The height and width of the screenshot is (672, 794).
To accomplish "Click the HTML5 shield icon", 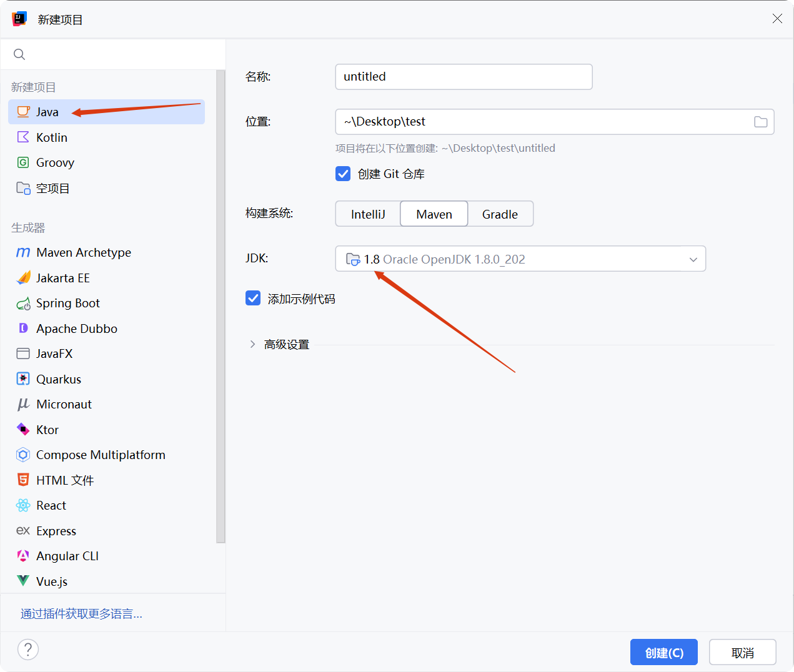I will [23, 480].
